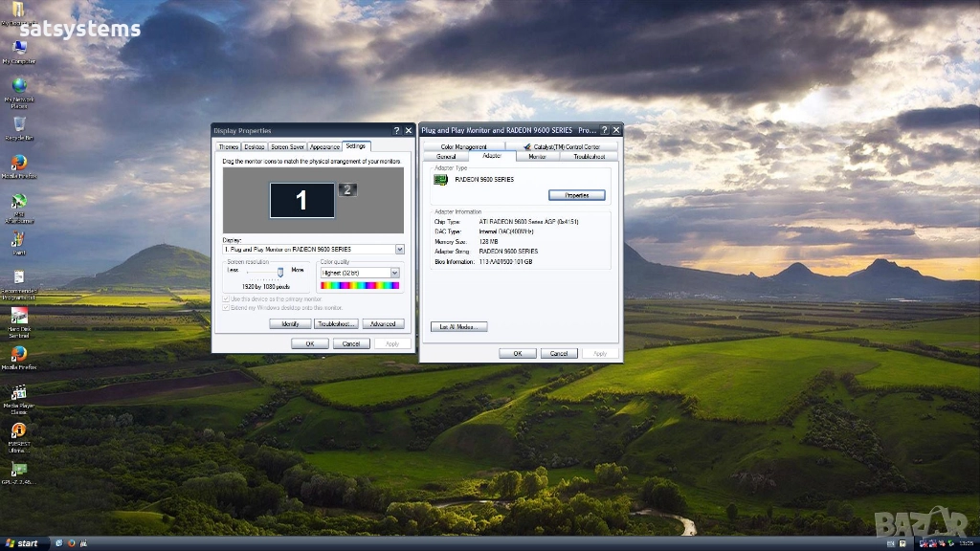Image resolution: width=980 pixels, height=551 pixels.
Task: Open the Recycle Bin icon
Action: 19,124
